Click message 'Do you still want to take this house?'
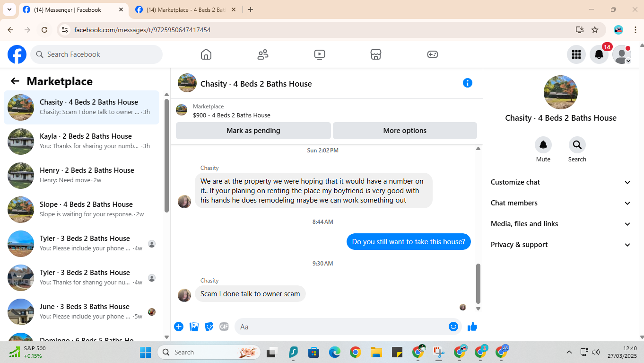 [x=409, y=242]
